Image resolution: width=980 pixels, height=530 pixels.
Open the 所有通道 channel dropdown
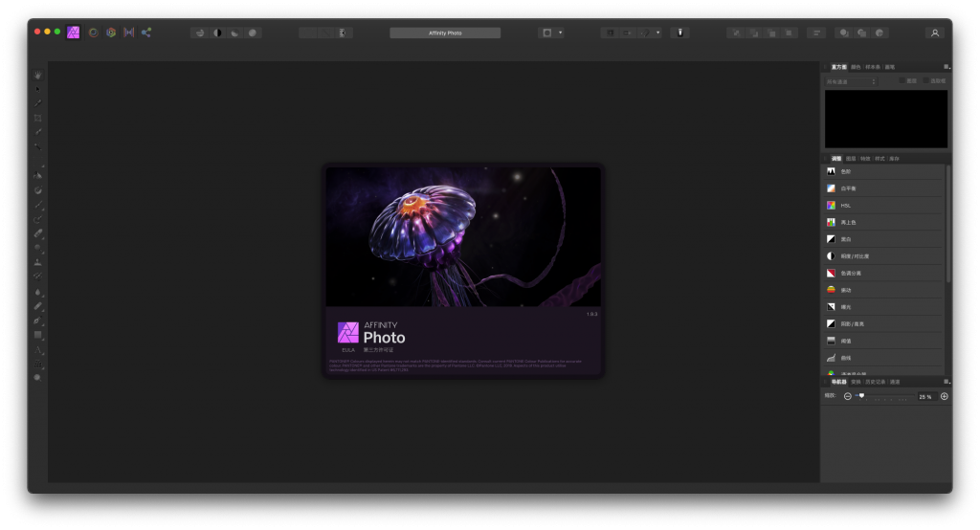point(851,81)
